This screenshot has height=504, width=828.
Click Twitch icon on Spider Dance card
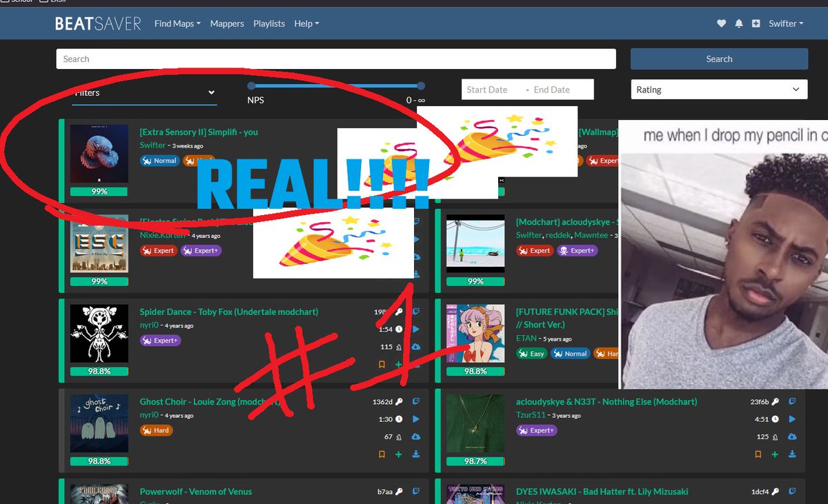(416, 312)
